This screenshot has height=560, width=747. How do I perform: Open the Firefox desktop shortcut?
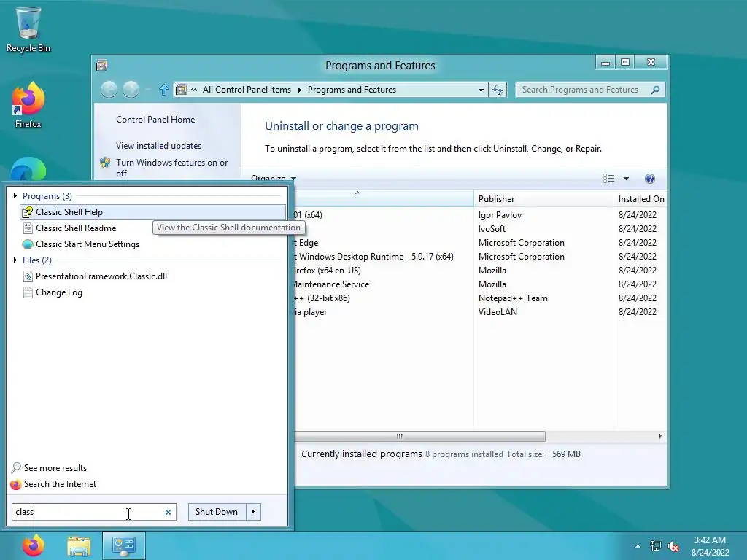[x=28, y=105]
